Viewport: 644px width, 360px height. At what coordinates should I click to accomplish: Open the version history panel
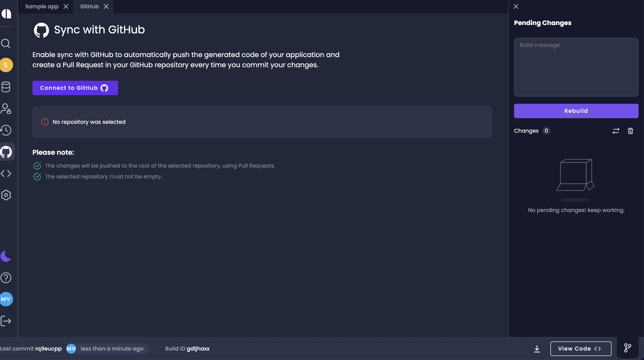[x=6, y=130]
